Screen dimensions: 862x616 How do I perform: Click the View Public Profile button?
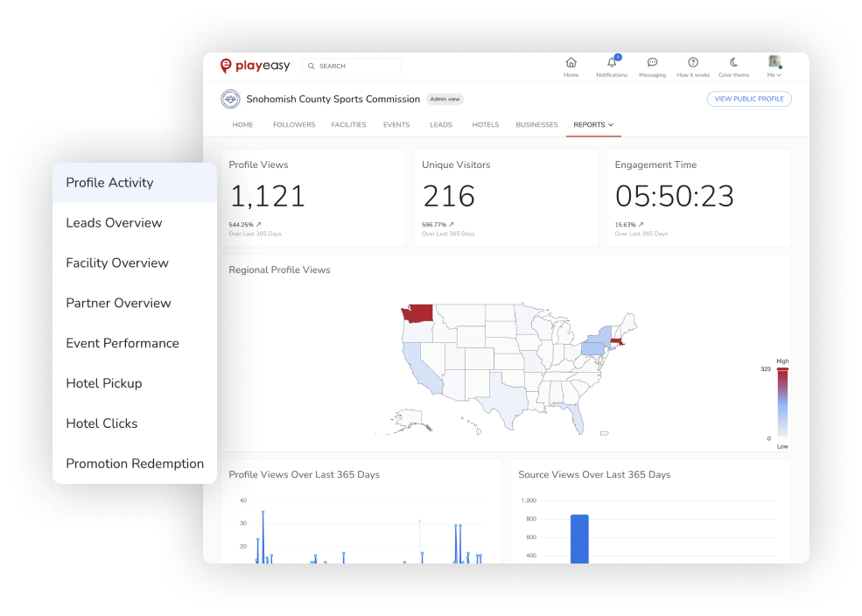tap(749, 99)
